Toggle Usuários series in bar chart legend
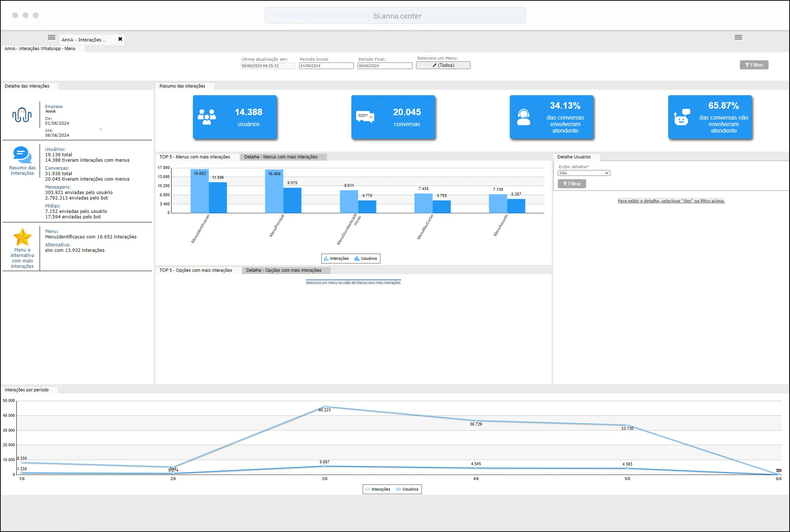790x532 pixels. 366,258
